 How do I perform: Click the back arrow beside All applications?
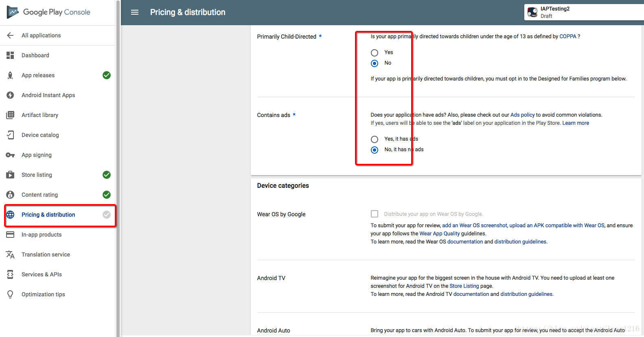pyautogui.click(x=10, y=35)
